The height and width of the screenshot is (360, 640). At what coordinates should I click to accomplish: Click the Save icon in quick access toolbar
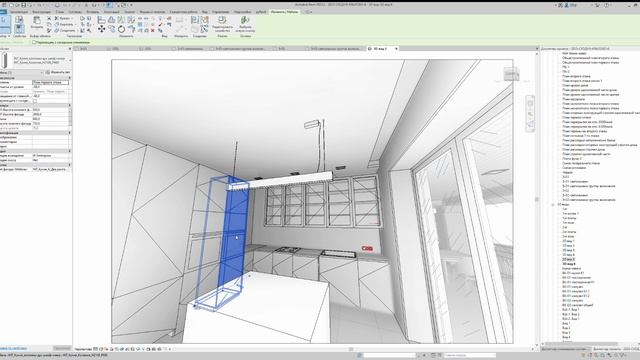[24, 5]
